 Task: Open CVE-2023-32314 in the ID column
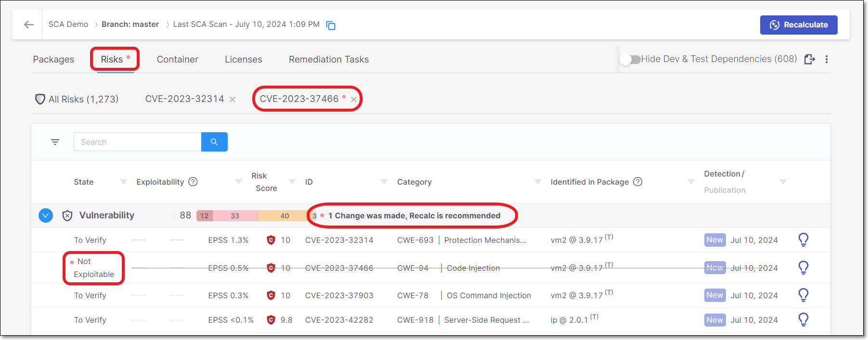339,240
